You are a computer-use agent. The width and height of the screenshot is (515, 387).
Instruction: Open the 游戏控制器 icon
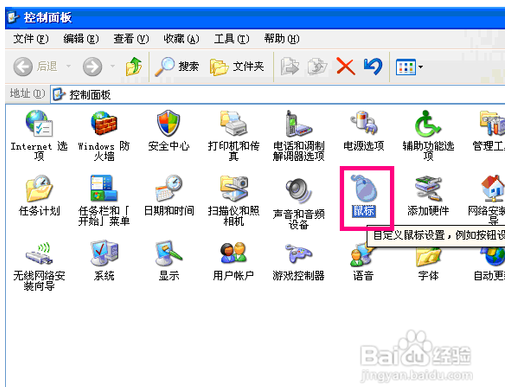pyautogui.click(x=298, y=253)
